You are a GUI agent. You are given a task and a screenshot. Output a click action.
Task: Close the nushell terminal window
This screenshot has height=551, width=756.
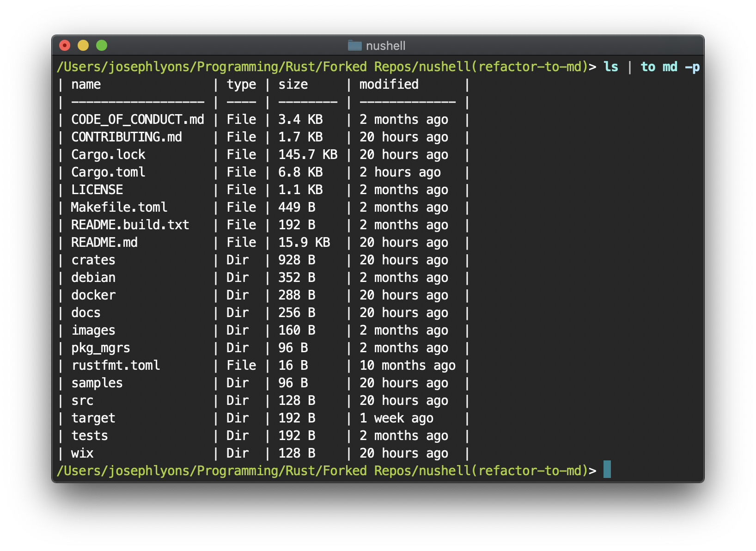point(65,45)
